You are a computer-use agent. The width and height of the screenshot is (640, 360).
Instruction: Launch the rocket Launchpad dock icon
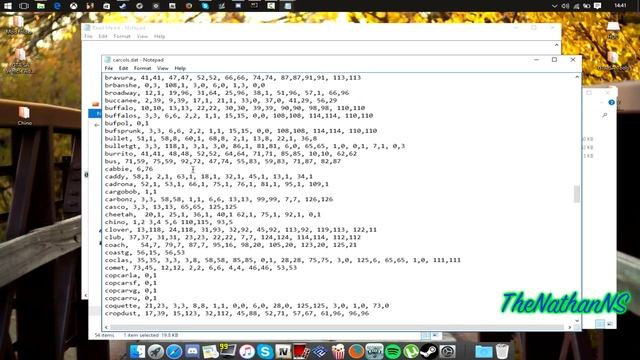point(156,351)
